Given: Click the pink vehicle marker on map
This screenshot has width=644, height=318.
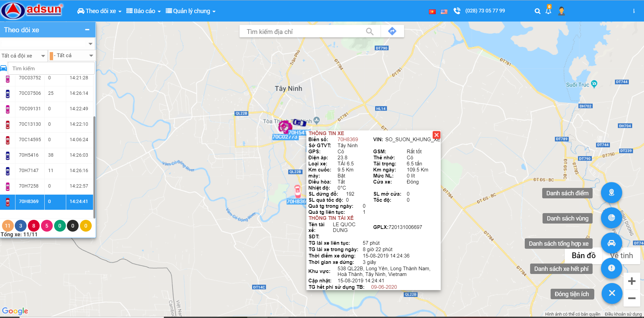Looking at the screenshot, I should point(285,127).
